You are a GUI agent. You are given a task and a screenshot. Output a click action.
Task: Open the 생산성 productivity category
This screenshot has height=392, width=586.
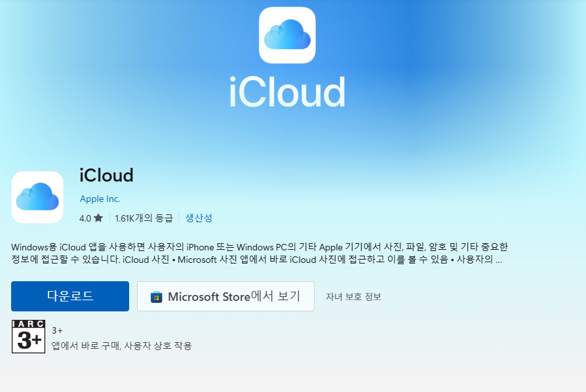tap(199, 218)
